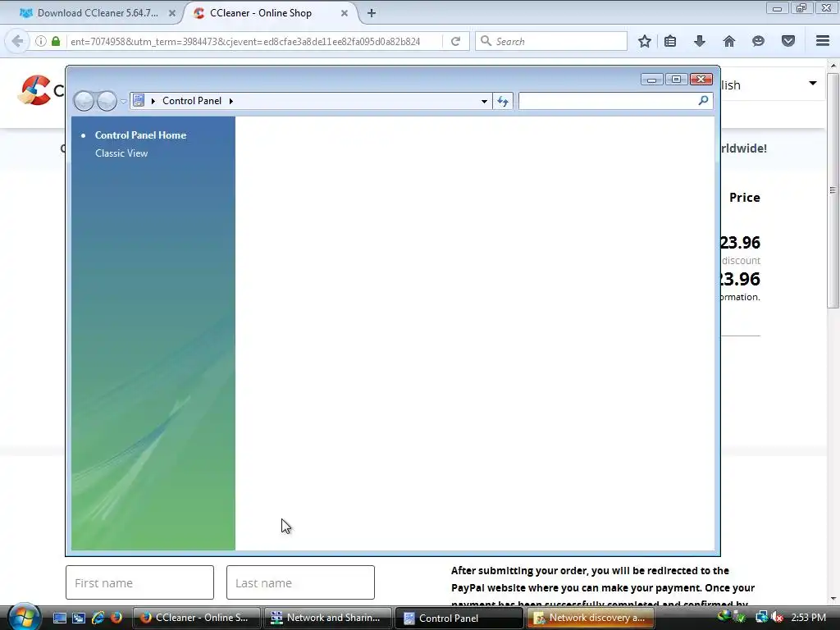The height and width of the screenshot is (630, 840).
Task: Close the Control Panel window
Action: [x=701, y=80]
